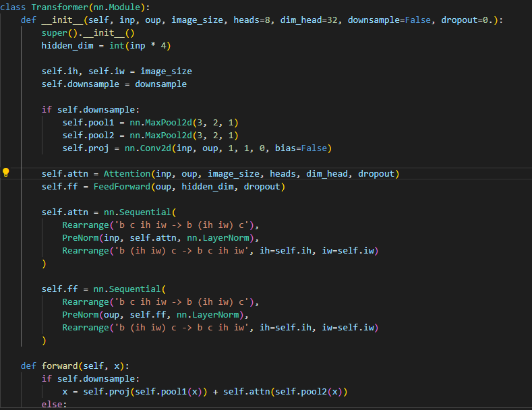532x410 pixels.
Task: Click 'x = self.proj(self.pool1(x))' line
Action: (x=205, y=392)
